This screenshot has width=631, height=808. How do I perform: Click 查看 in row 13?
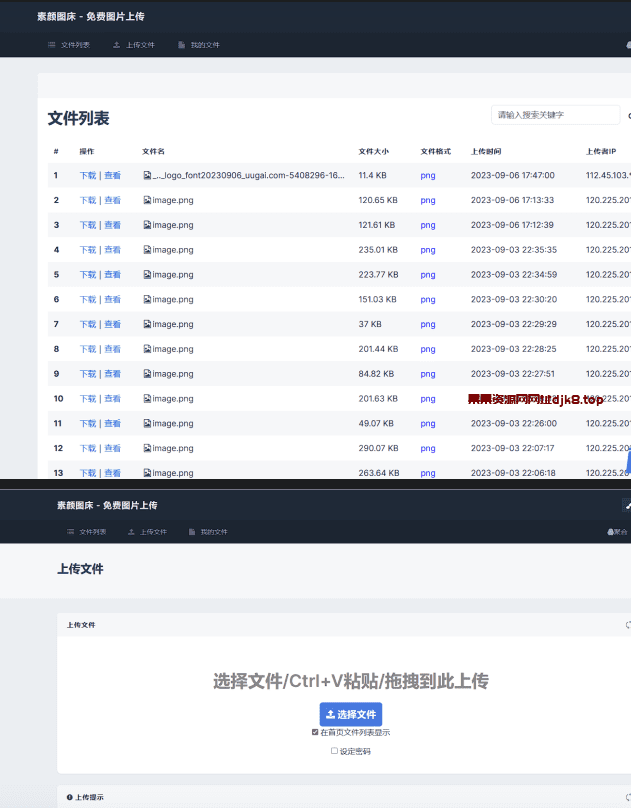point(112,473)
